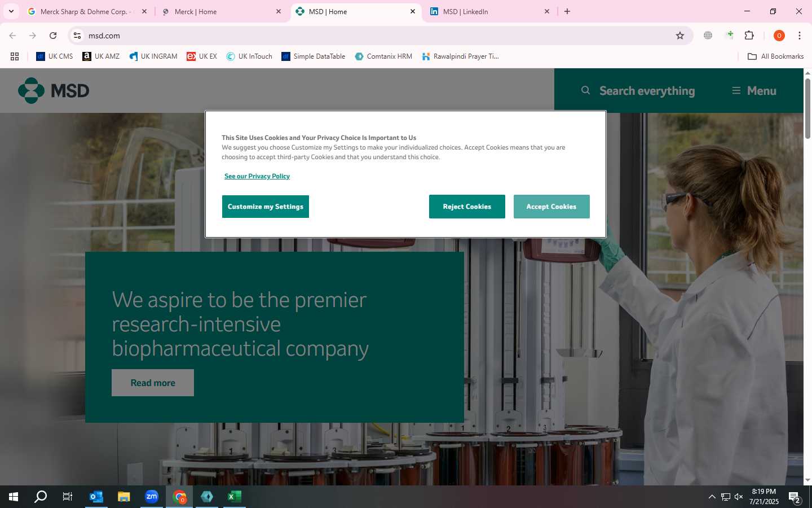
Task: Open the notification center icon
Action: point(795,497)
